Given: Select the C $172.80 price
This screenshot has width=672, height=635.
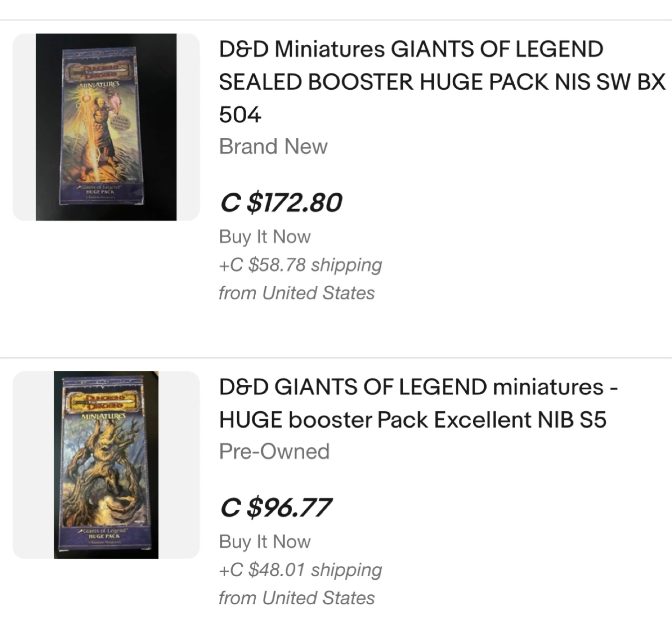Looking at the screenshot, I should [281, 202].
